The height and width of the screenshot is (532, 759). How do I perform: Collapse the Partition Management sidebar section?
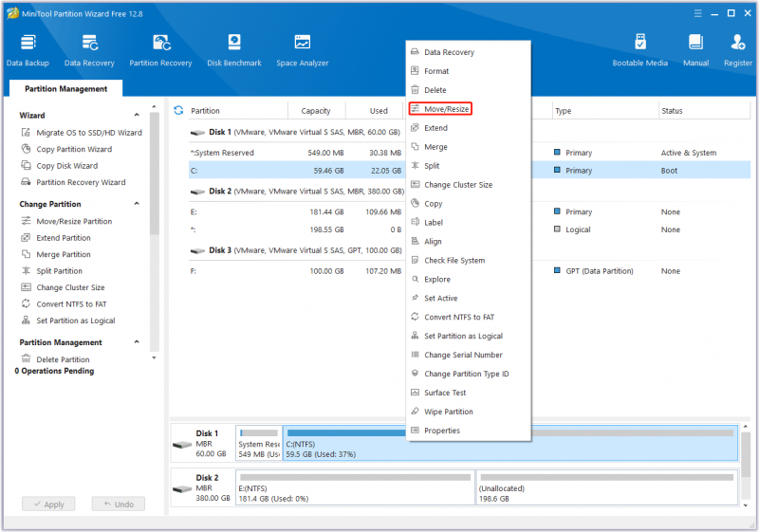pyautogui.click(x=137, y=342)
